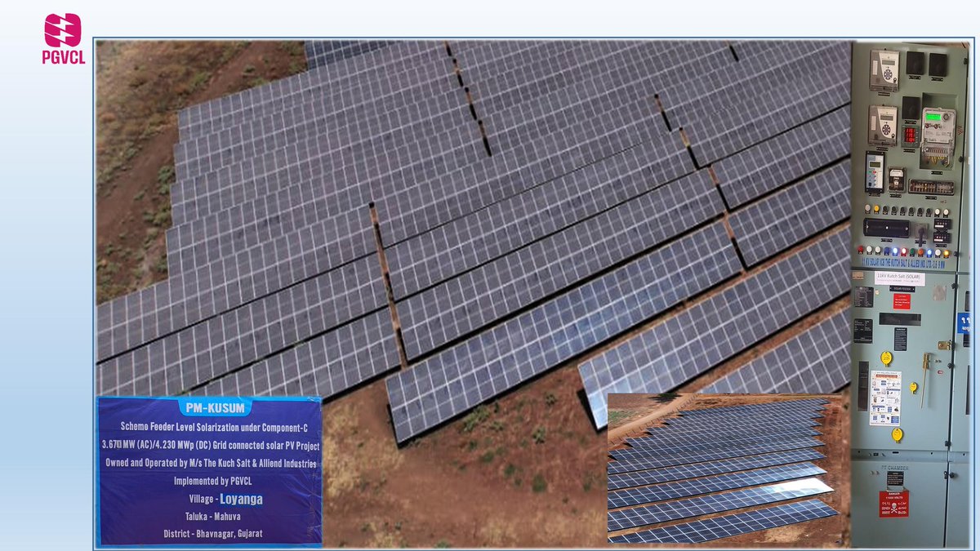Click the red danger warning sign on panel
The image size is (980, 551).
(x=893, y=503)
